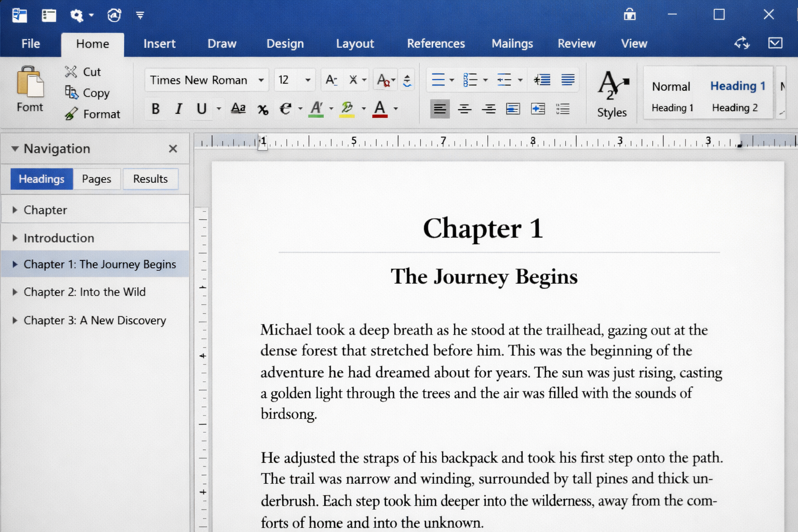Click the Chapter 1 title in document
798x532 pixels.
coord(483,228)
